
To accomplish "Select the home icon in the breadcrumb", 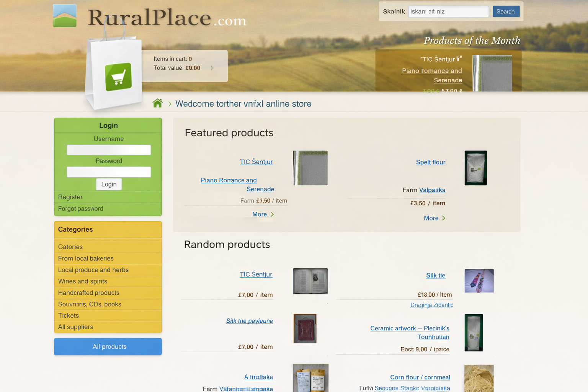I will pos(157,103).
